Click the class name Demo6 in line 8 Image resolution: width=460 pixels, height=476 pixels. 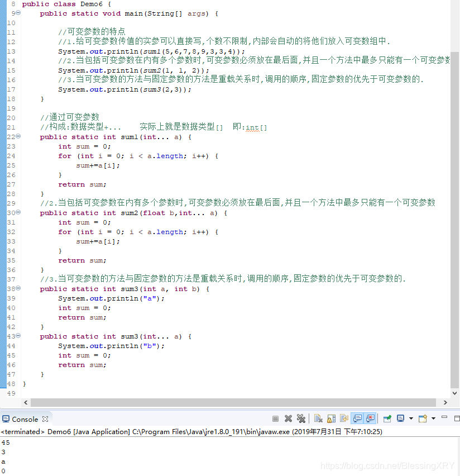92,4
